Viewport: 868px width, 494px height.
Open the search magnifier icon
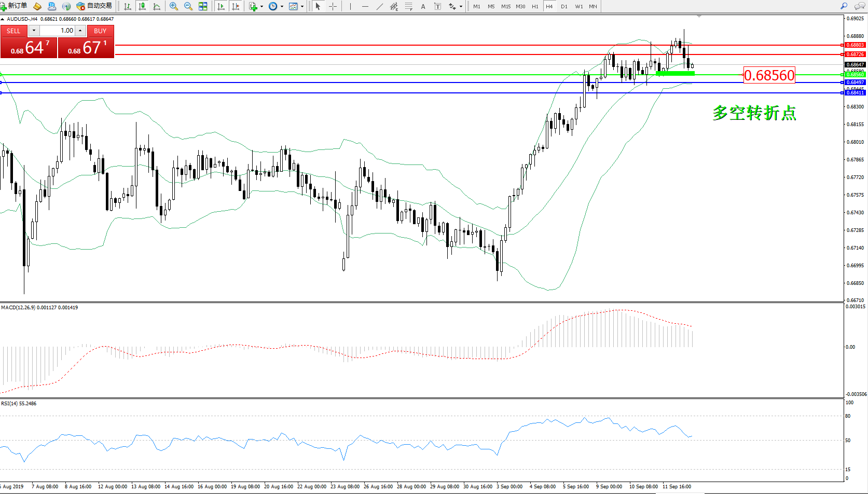[844, 6]
